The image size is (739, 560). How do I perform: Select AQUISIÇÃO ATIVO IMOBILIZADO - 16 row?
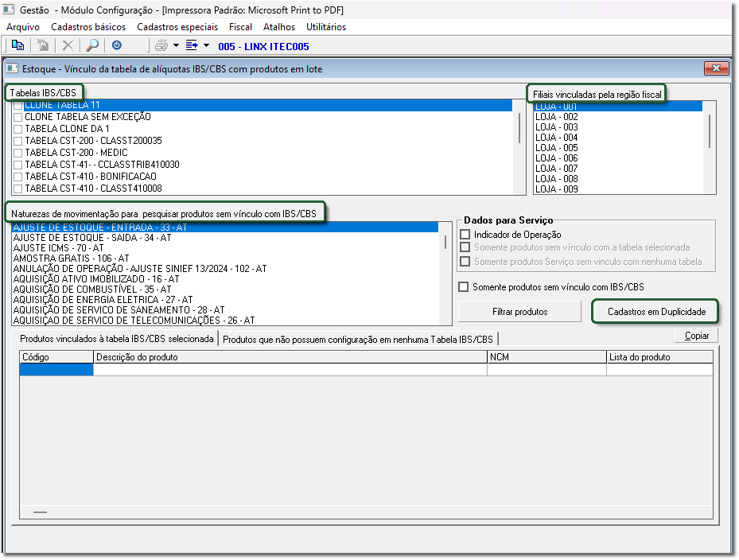[x=225, y=279]
